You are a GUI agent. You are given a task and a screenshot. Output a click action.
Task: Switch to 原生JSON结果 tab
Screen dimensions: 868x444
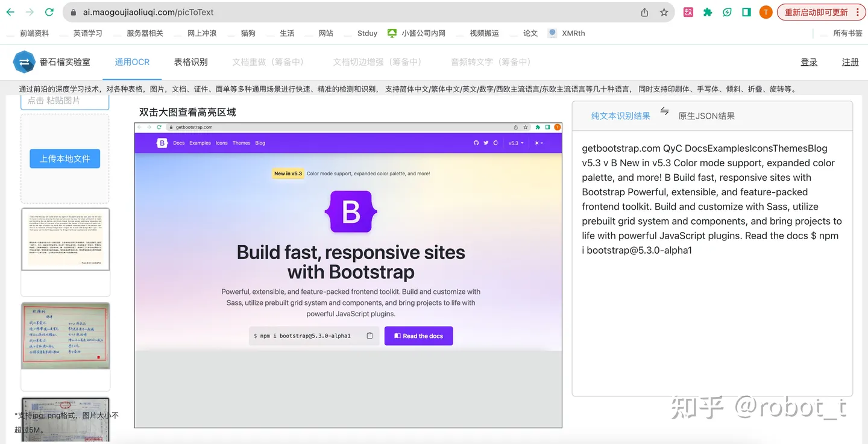706,116
